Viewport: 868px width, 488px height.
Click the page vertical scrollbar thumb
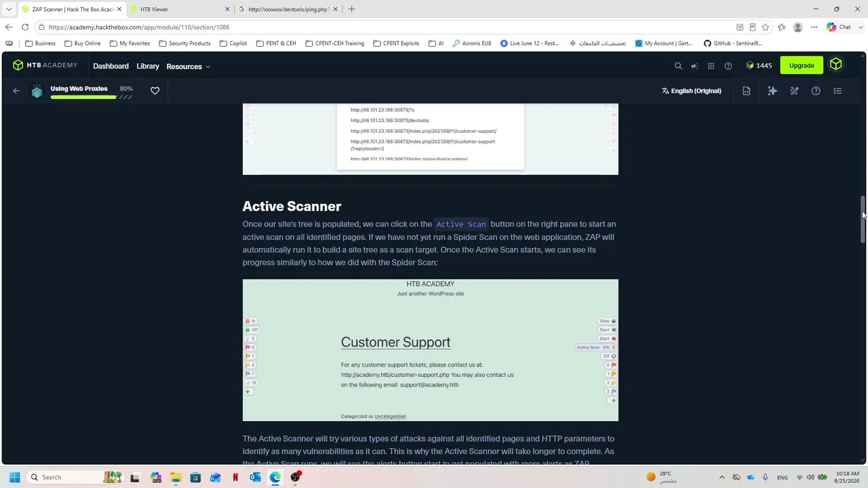click(x=863, y=219)
